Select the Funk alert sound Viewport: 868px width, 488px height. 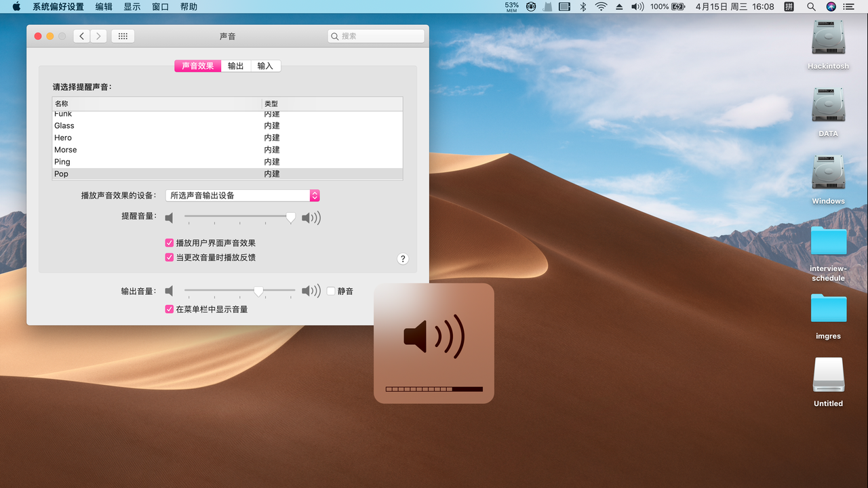(x=227, y=114)
